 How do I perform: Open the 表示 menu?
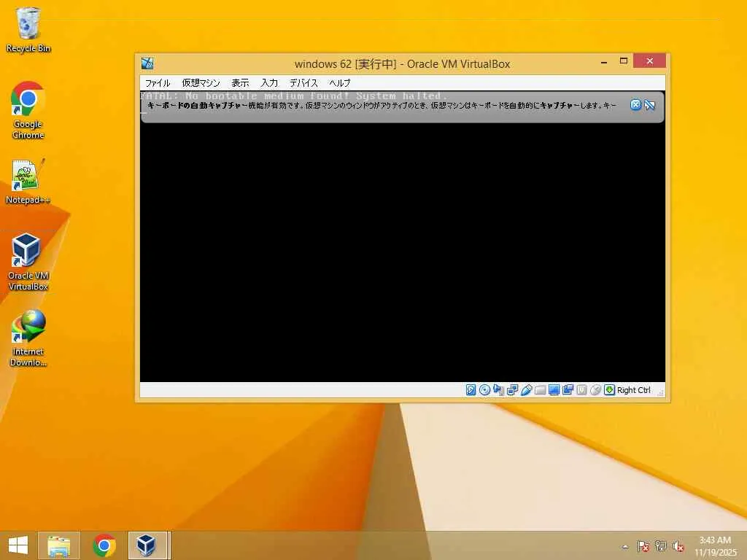[x=240, y=83]
